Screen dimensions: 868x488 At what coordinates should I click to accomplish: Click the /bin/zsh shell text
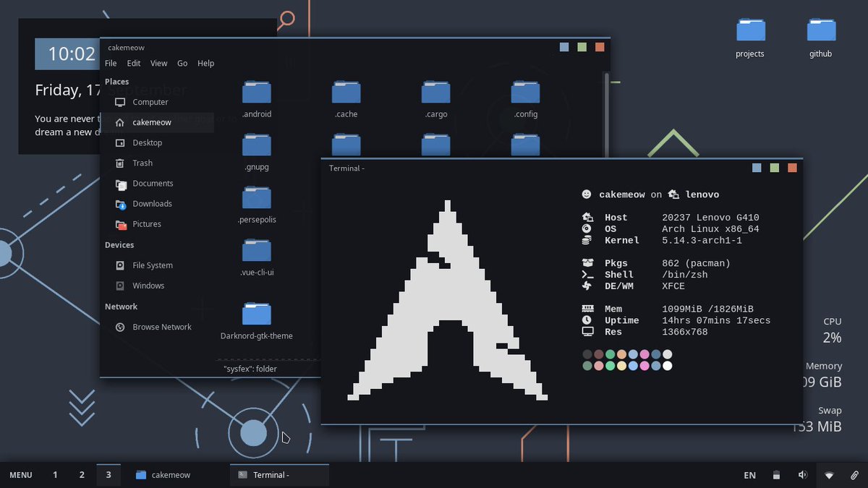684,275
